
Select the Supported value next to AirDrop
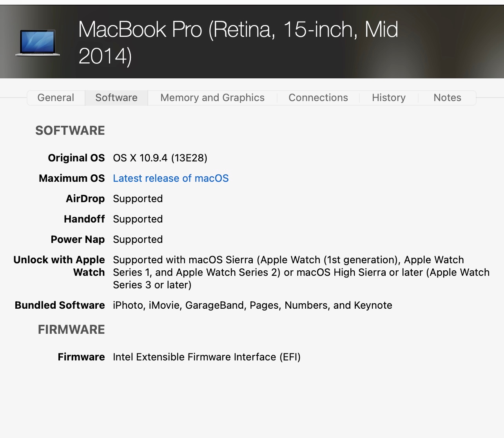138,199
